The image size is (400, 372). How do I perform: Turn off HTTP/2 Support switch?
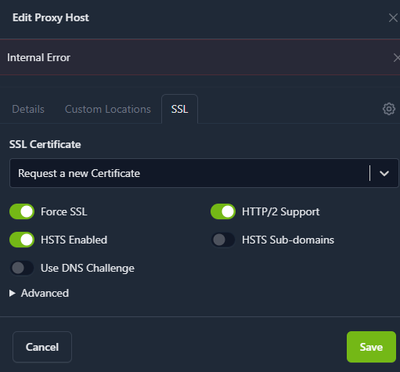click(x=223, y=212)
